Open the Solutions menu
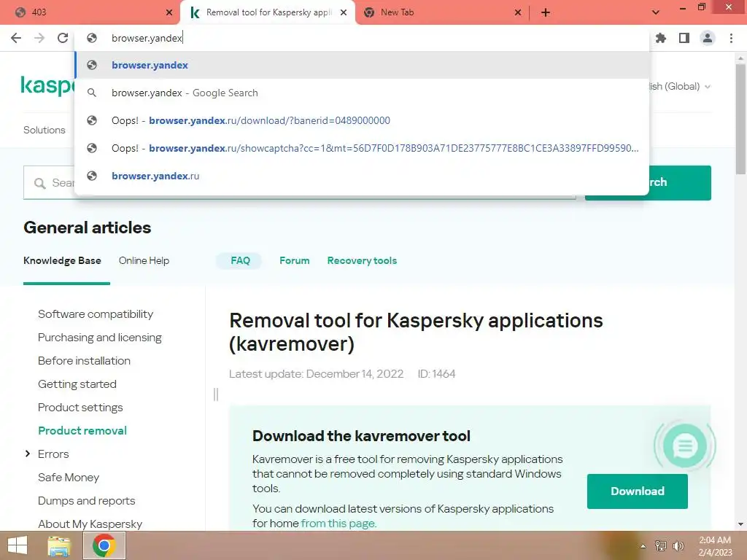Viewport: 747px width, 560px height. point(44,130)
